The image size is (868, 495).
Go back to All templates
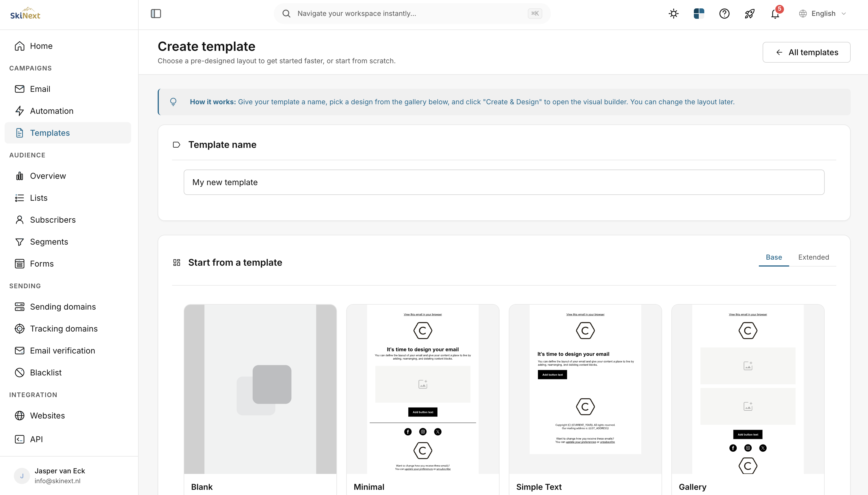tap(806, 52)
